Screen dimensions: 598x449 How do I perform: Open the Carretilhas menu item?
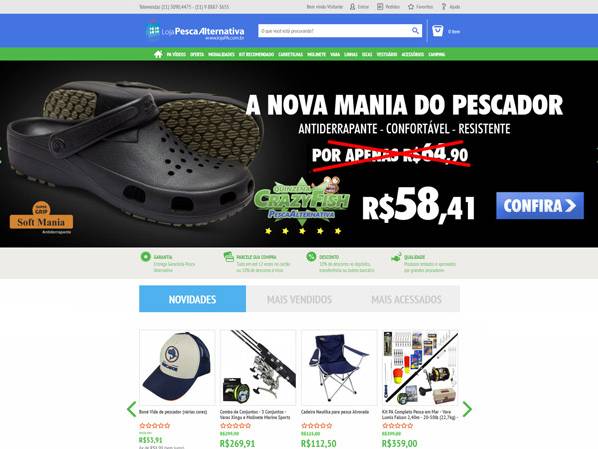tap(290, 55)
